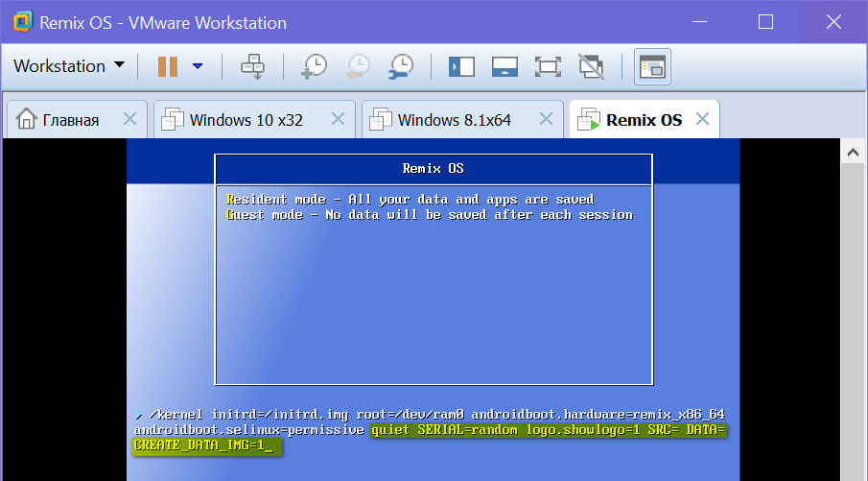Close the Windows 10 x32 tab
The width and height of the screenshot is (868, 481).
point(338,119)
